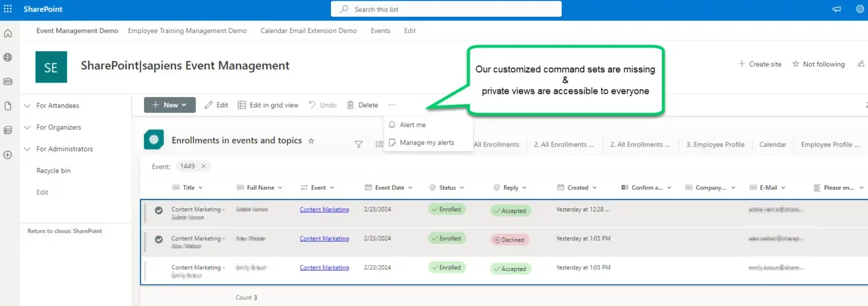Click the create plus circle icon
868x306 pixels.
coord(8,155)
